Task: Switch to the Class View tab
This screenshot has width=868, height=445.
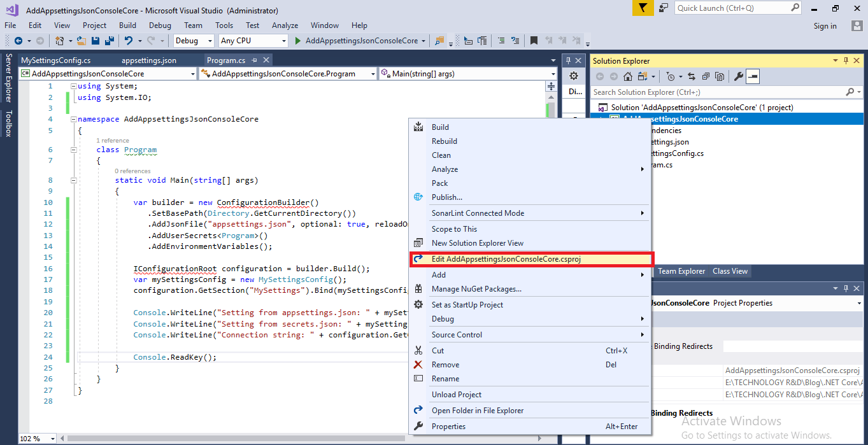Action: tap(730, 271)
